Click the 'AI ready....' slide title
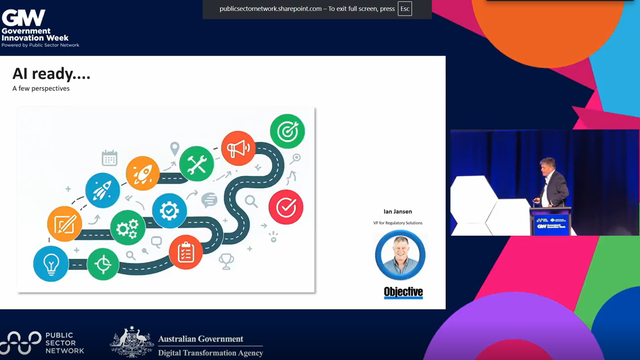The height and width of the screenshot is (360, 640). tap(51, 74)
